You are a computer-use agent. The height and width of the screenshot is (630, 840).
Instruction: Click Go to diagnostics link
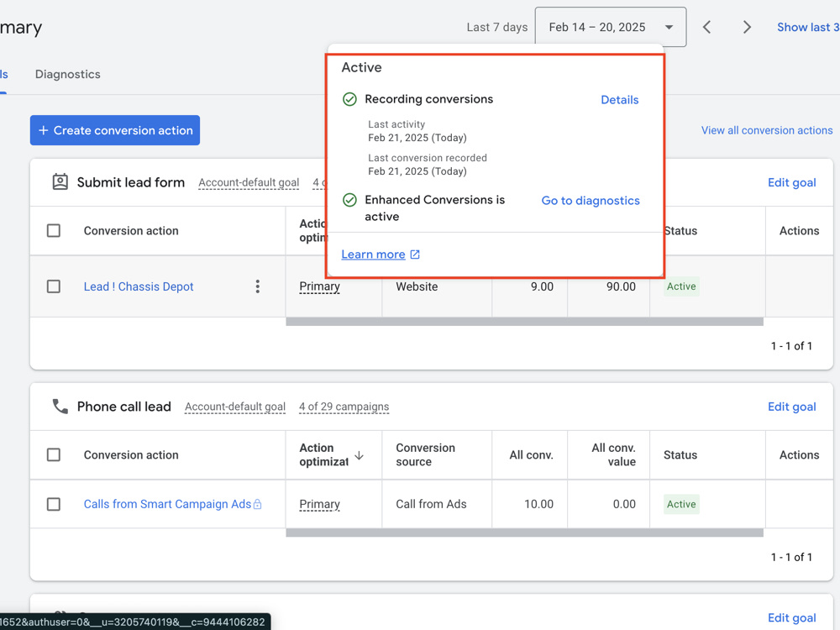[x=591, y=201]
